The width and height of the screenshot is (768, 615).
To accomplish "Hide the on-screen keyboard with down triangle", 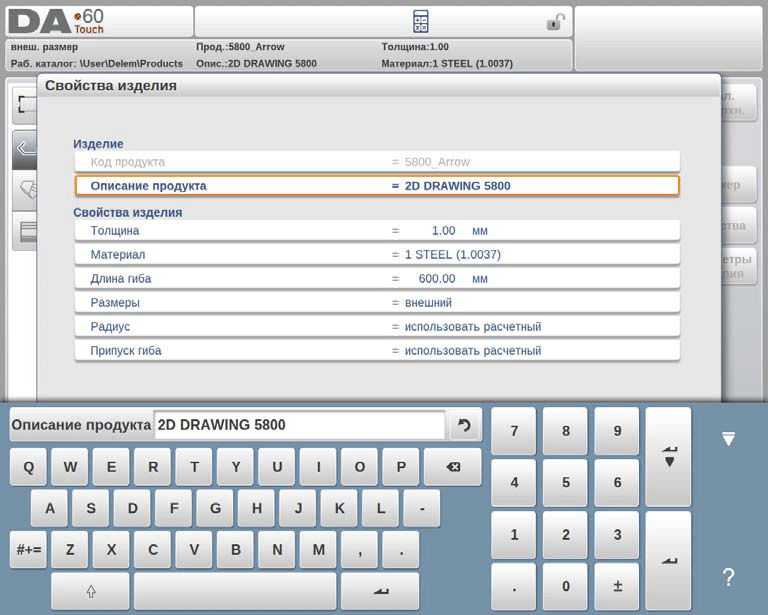I will click(x=728, y=439).
